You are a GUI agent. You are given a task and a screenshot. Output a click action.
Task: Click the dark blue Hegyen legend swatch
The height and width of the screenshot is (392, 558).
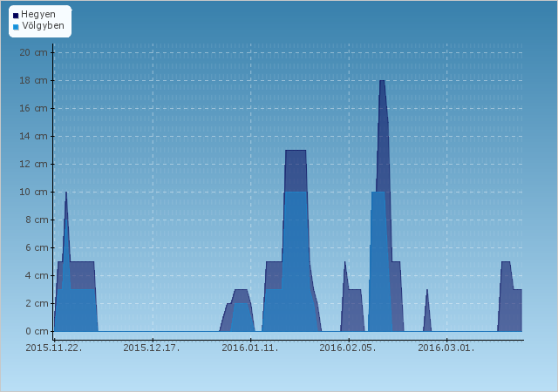tap(16, 16)
